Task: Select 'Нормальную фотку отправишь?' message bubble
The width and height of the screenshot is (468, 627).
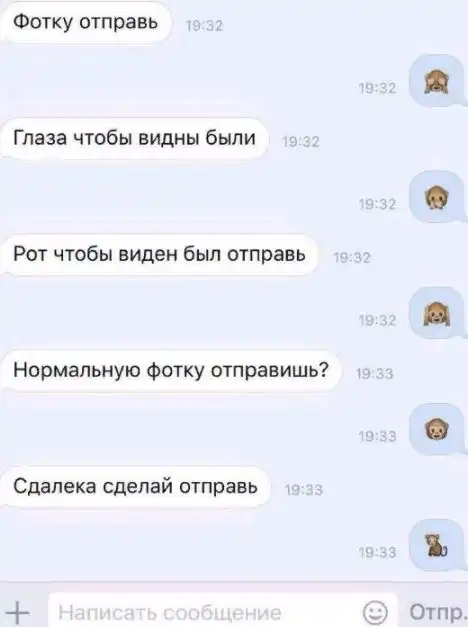Action: click(x=170, y=371)
